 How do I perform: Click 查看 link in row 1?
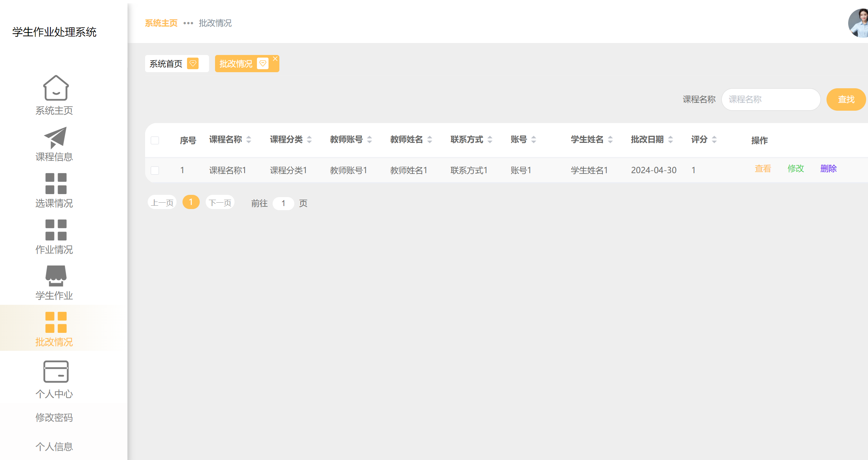pos(763,169)
